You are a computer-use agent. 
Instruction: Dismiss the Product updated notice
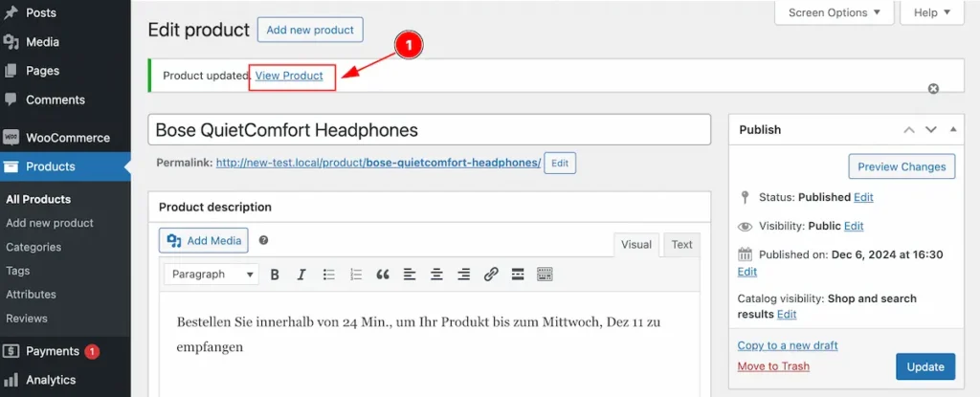click(933, 89)
